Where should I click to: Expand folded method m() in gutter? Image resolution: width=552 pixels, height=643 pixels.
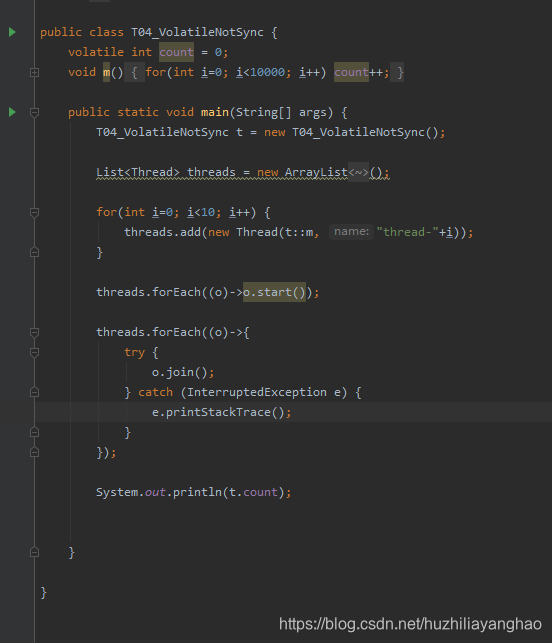tap(34, 73)
